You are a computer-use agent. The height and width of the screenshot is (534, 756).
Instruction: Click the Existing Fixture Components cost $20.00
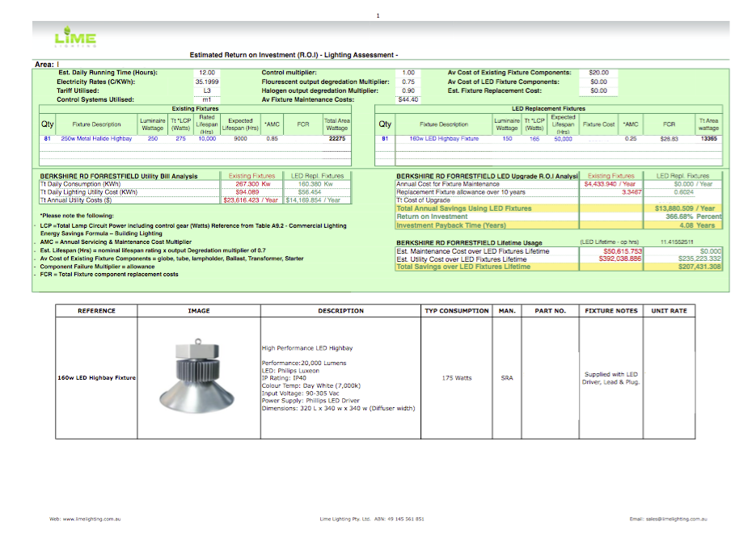pos(599,73)
